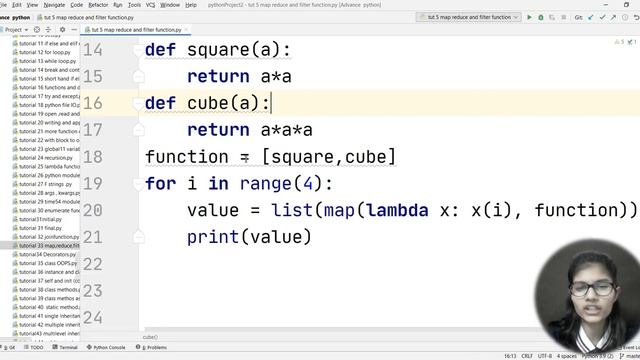
Task: Open the Edit menu
Action: pyautogui.click(x=17, y=5)
